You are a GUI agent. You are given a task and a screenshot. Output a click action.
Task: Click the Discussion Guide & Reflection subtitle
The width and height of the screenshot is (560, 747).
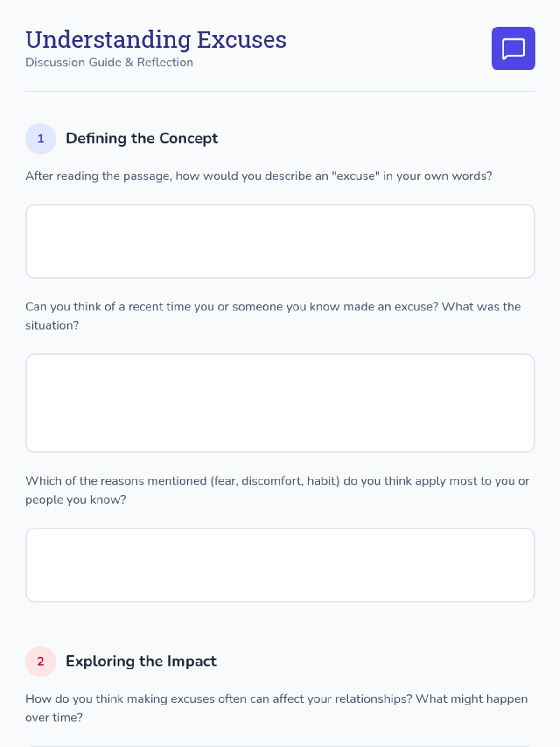[x=109, y=63]
